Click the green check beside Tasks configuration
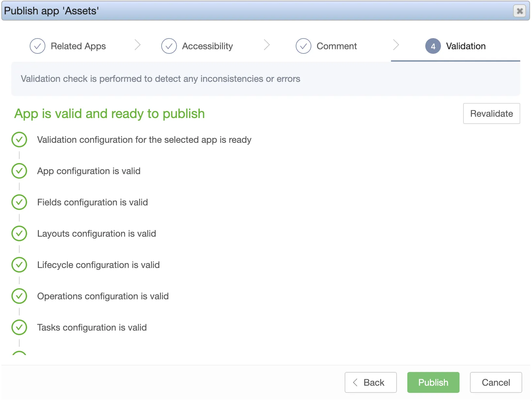Viewport: 532px width, 401px height. pyautogui.click(x=19, y=327)
